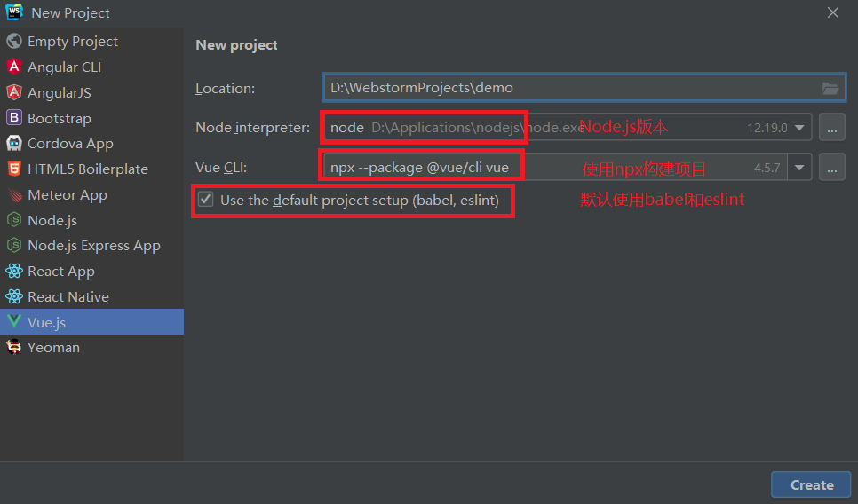Click Vue CLI version 4.5.7 text
Viewport: 858px width, 504px height.
click(767, 168)
